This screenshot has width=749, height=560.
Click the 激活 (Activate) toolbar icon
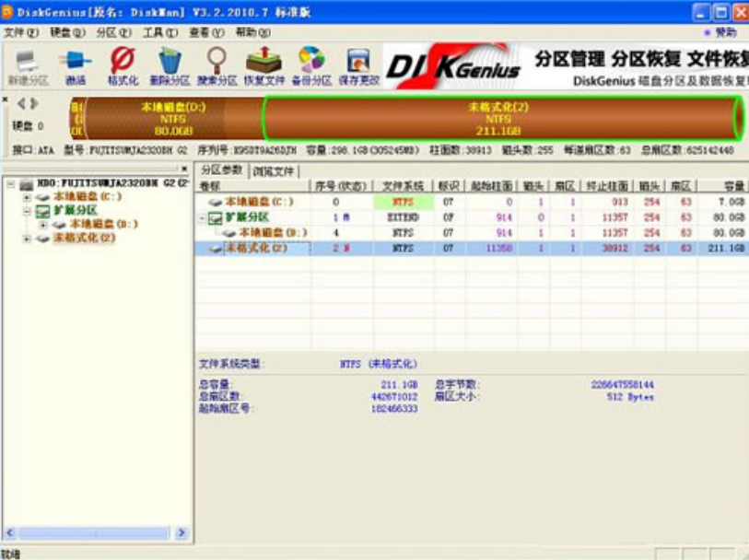(76, 66)
